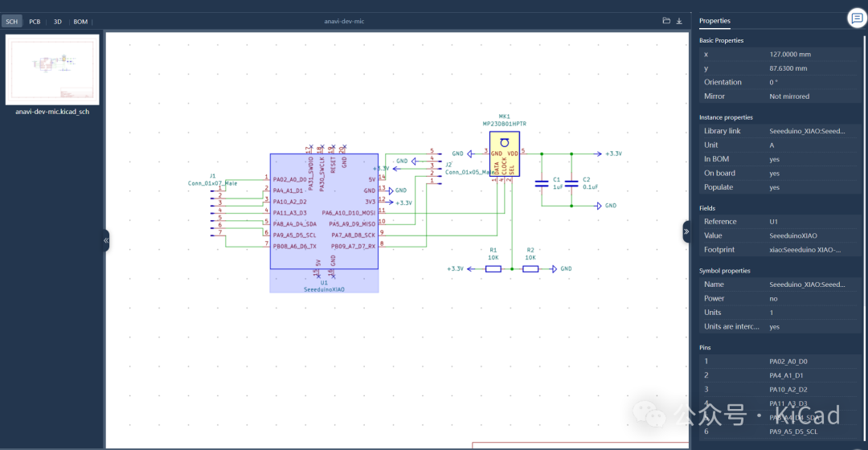
Task: Select capacitor C1 1uF
Action: pyautogui.click(x=542, y=183)
